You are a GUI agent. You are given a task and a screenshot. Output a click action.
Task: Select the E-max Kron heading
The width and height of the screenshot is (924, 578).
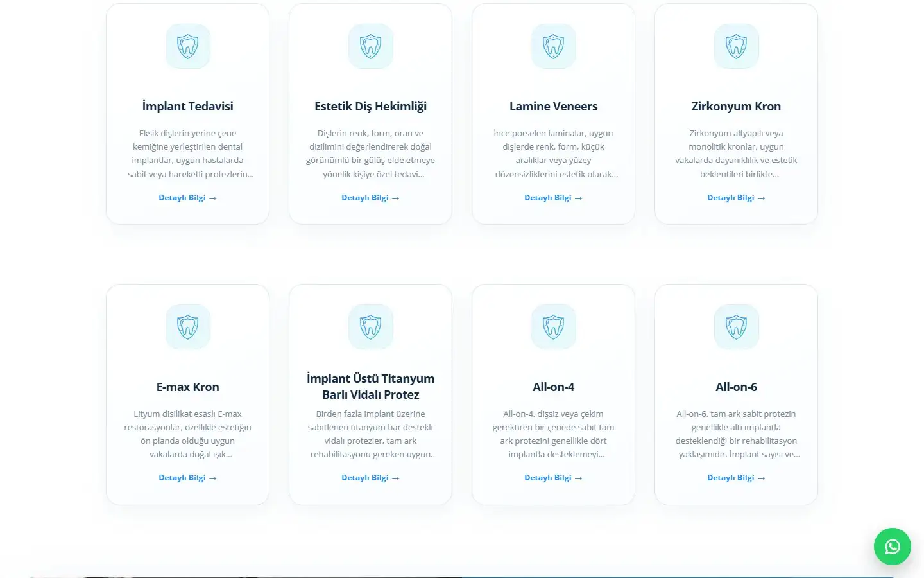(x=188, y=387)
